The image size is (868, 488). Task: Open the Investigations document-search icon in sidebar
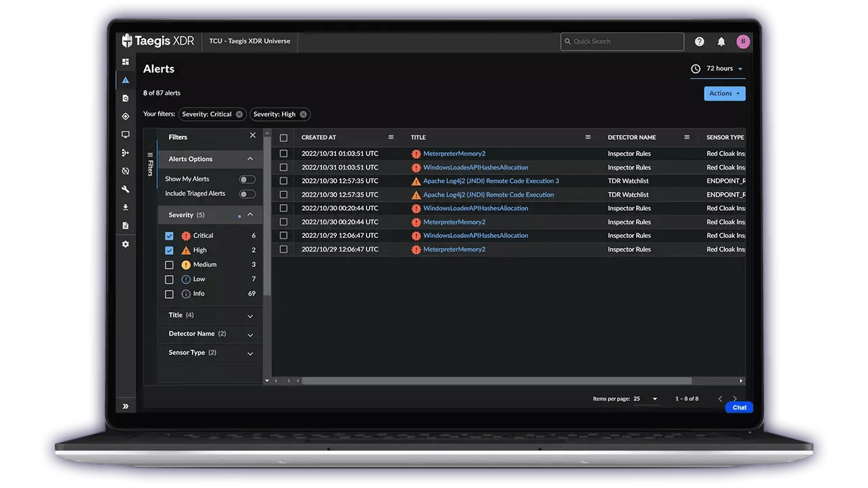125,98
